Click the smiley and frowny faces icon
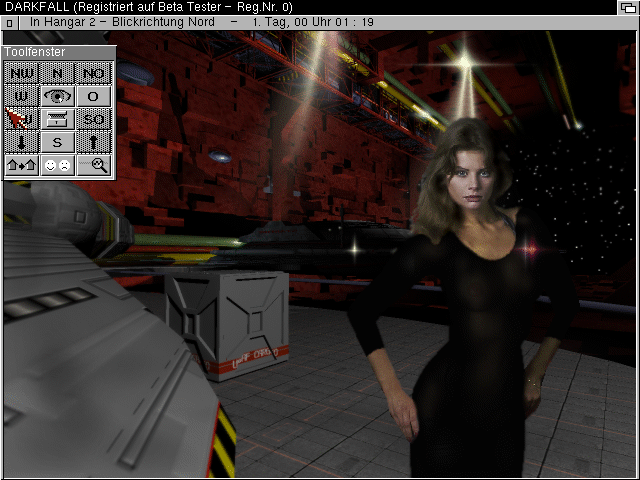This screenshot has height=480, width=640. pyautogui.click(x=57, y=165)
